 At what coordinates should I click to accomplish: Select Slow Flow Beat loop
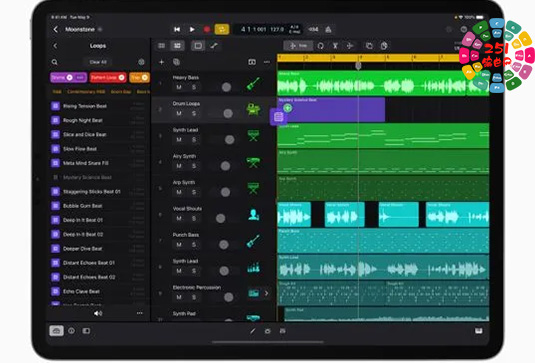(98, 149)
